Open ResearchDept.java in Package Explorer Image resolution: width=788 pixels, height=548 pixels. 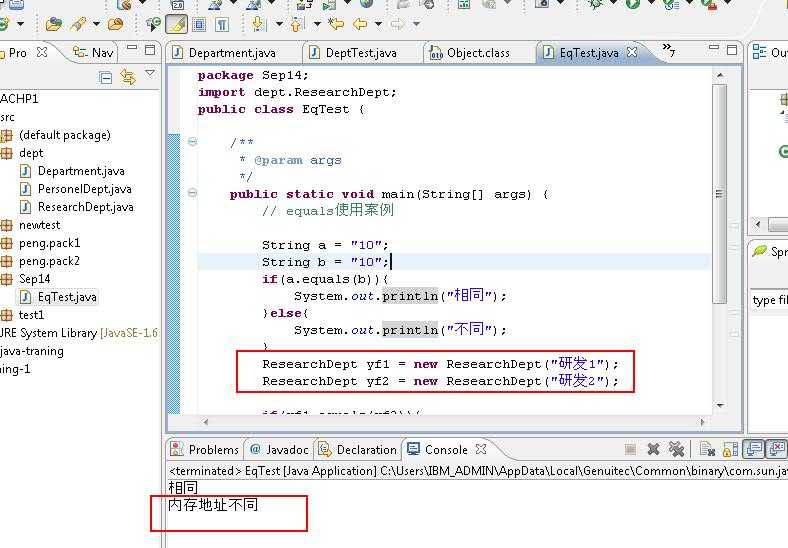point(85,207)
